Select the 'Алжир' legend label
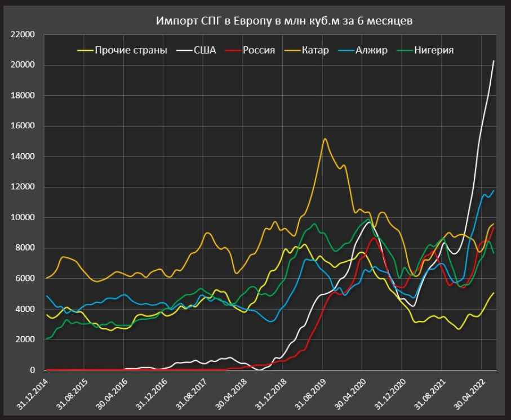 coord(371,50)
